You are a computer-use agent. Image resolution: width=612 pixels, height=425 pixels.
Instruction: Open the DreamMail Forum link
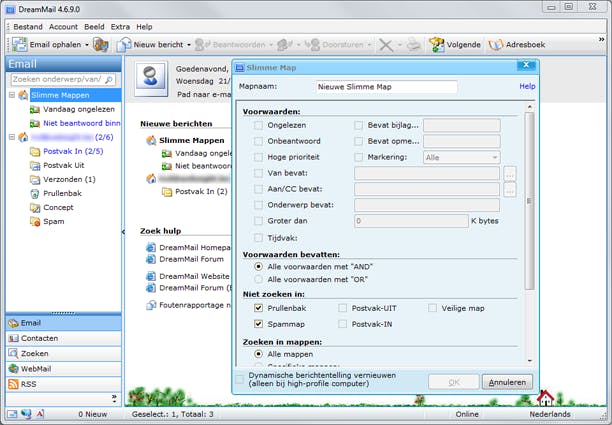pyautogui.click(x=191, y=259)
